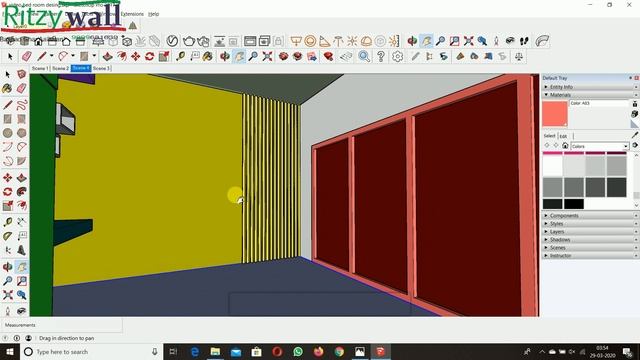Screen dimensions: 640x360
Task: Click the magnifier search icon in top toolbar
Action: 364,56
